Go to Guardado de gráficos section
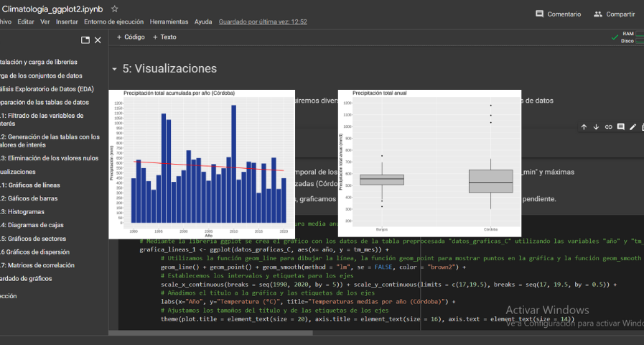The height and width of the screenshot is (345, 644). 26,279
